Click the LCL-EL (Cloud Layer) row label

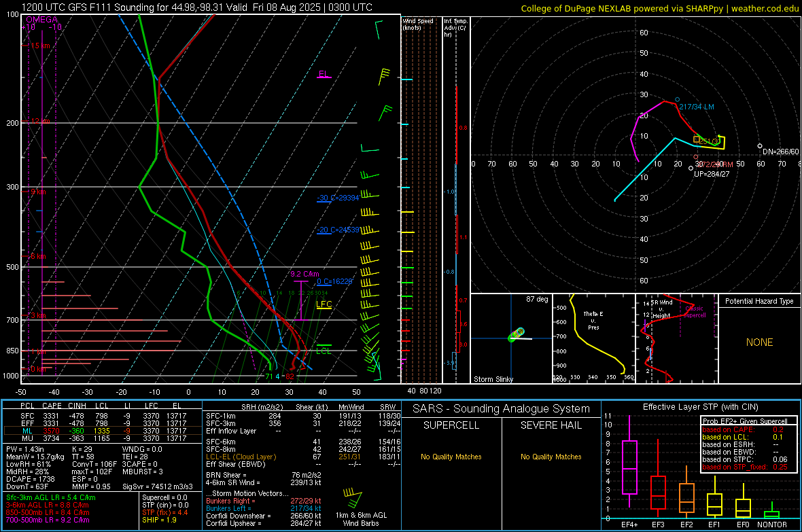pyautogui.click(x=241, y=457)
